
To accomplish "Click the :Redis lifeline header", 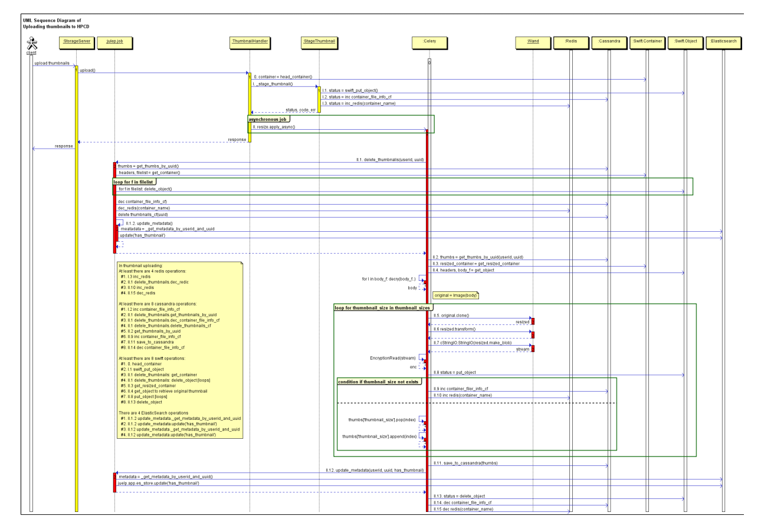I will (571, 42).
